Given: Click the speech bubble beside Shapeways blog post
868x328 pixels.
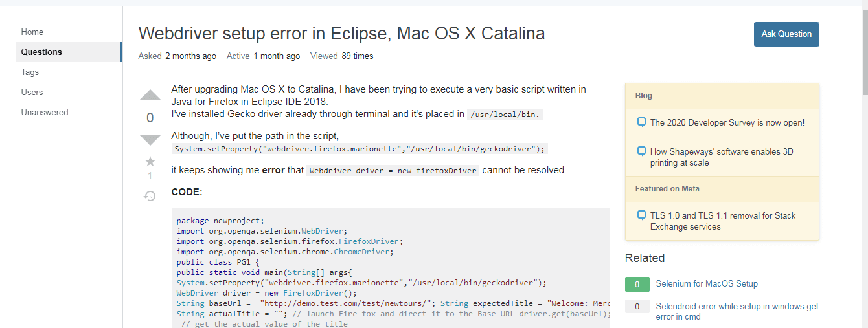Looking at the screenshot, I should [641, 151].
